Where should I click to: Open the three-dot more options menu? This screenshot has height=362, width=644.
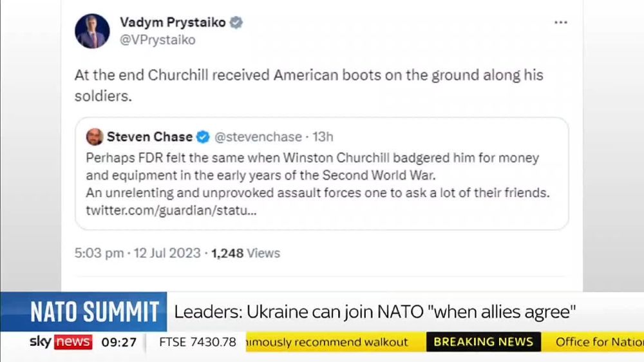point(560,23)
